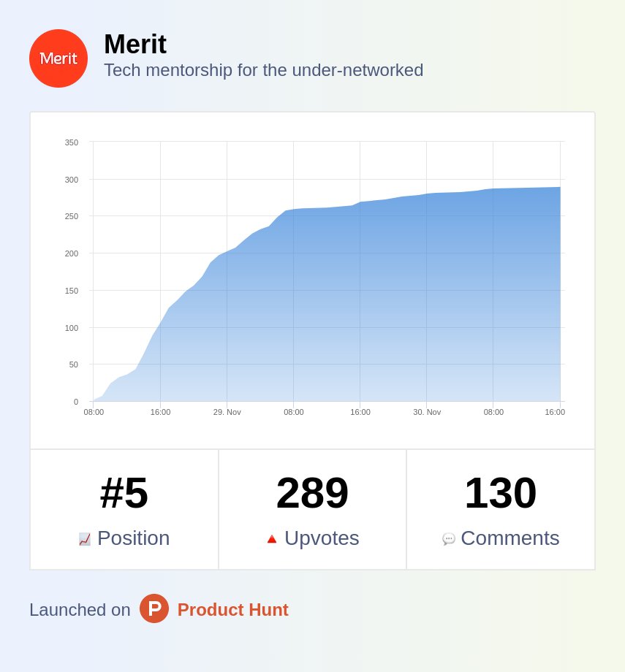625x672 pixels.
Task: Click the speech bubble comments icon
Action: click(x=448, y=539)
